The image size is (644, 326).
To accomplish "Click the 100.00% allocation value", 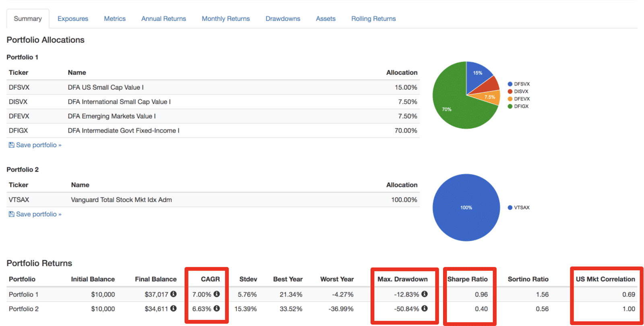I will [404, 200].
